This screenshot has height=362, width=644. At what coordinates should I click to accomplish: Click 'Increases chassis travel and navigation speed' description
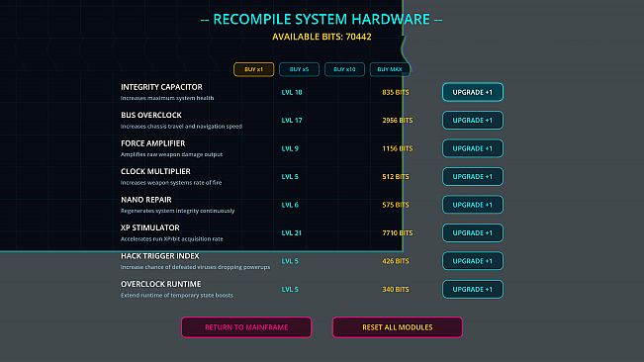[182, 127]
